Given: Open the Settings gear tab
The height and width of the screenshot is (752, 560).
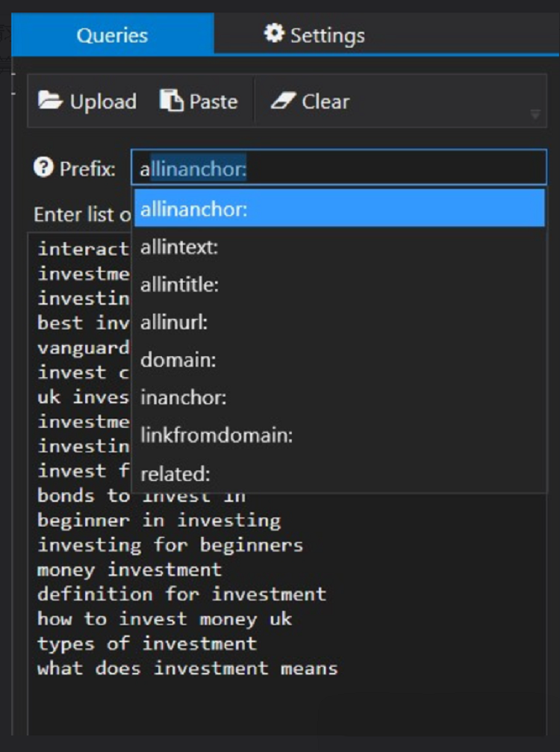Looking at the screenshot, I should pyautogui.click(x=314, y=35).
